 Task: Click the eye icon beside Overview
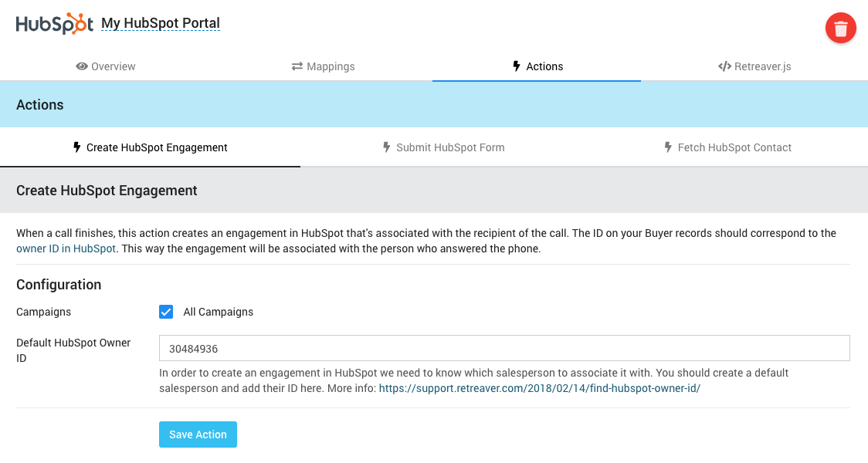(81, 66)
